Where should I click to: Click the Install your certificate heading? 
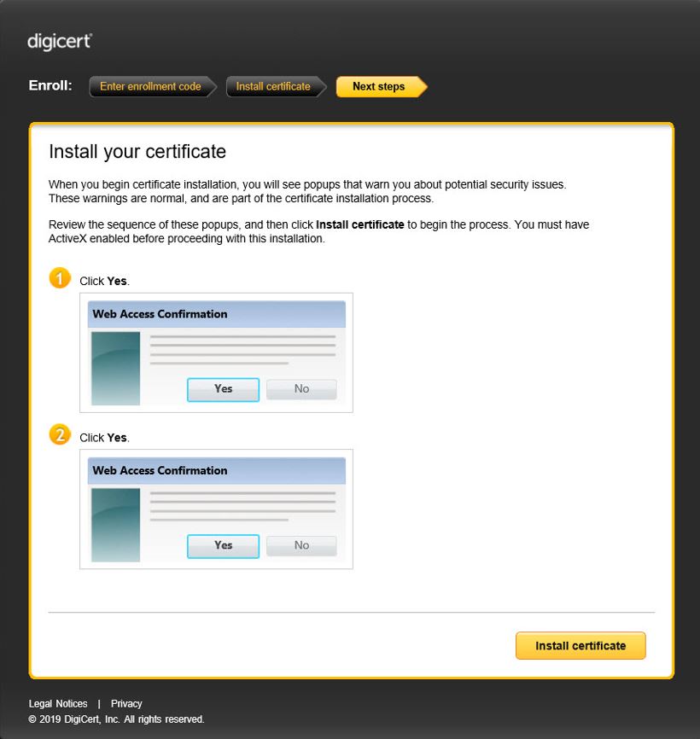(137, 152)
